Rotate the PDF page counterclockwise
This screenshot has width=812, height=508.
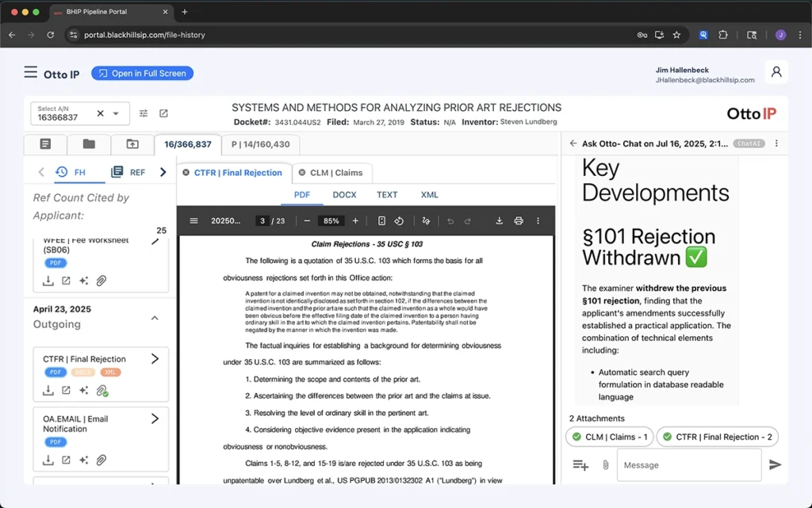point(400,221)
